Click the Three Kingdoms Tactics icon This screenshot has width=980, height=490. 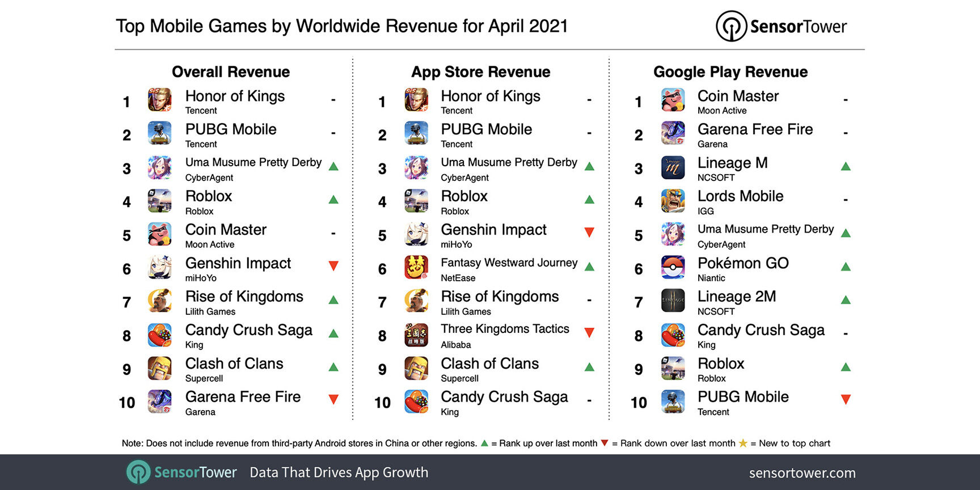(x=416, y=335)
